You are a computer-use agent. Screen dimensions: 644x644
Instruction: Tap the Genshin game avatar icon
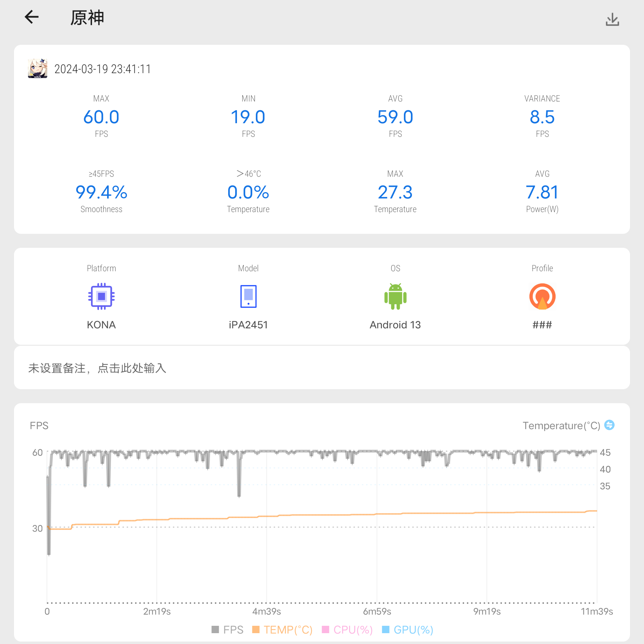pyautogui.click(x=38, y=69)
